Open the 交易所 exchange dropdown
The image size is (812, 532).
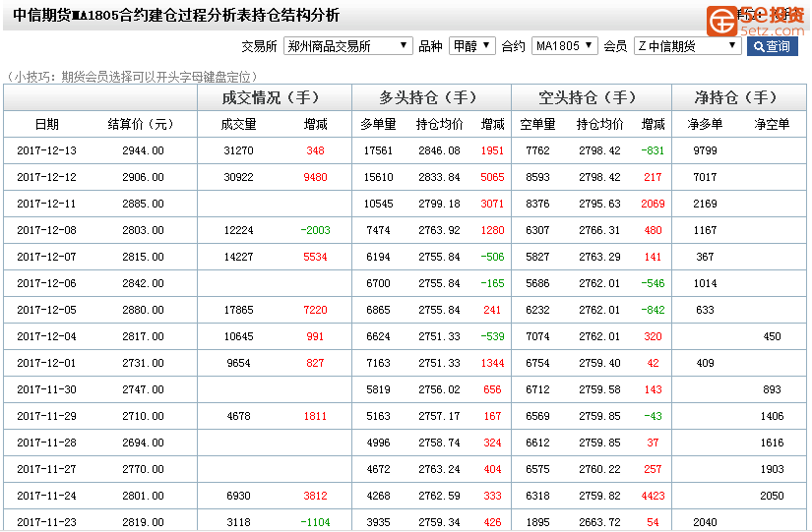[347, 46]
